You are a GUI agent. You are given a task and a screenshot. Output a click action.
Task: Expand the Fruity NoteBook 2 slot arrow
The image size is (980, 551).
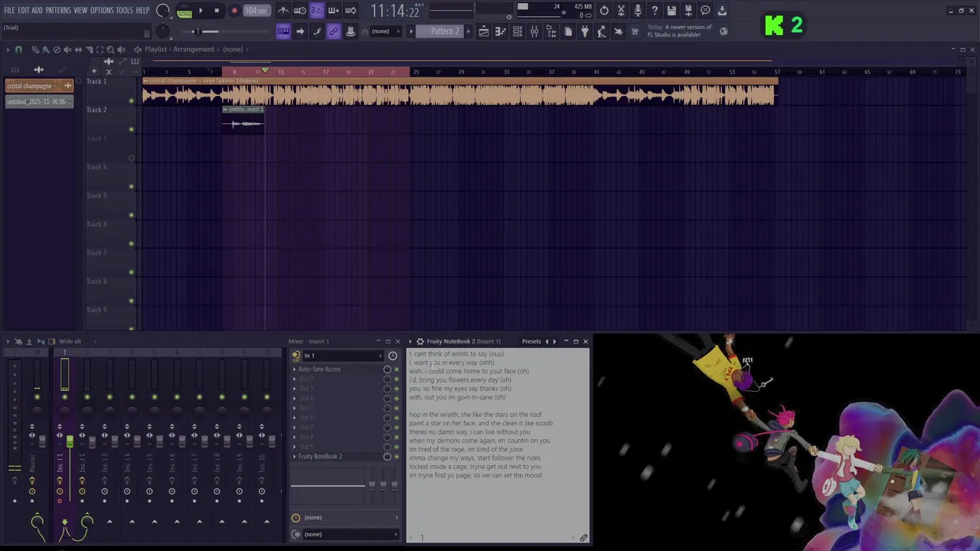(295, 457)
